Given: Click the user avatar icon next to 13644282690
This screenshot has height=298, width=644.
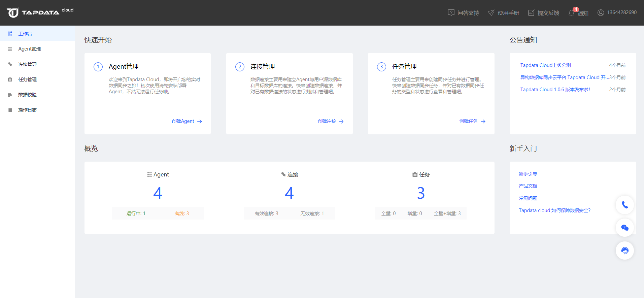Looking at the screenshot, I should tap(601, 12).
